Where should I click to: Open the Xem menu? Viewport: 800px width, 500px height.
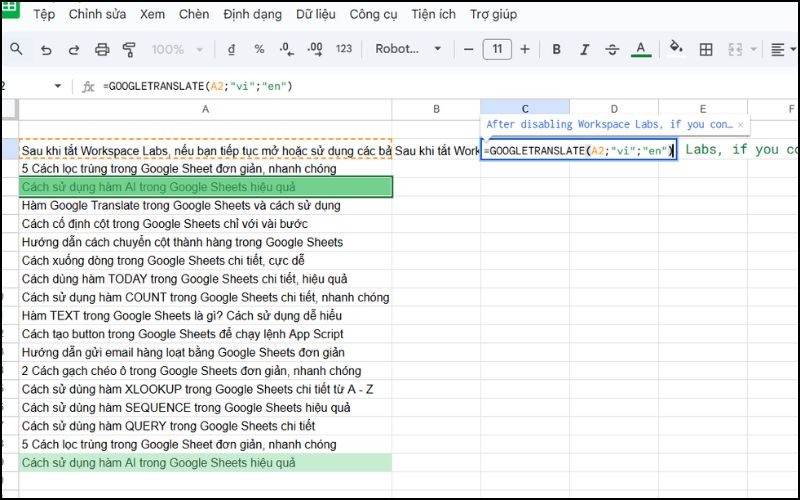153,14
